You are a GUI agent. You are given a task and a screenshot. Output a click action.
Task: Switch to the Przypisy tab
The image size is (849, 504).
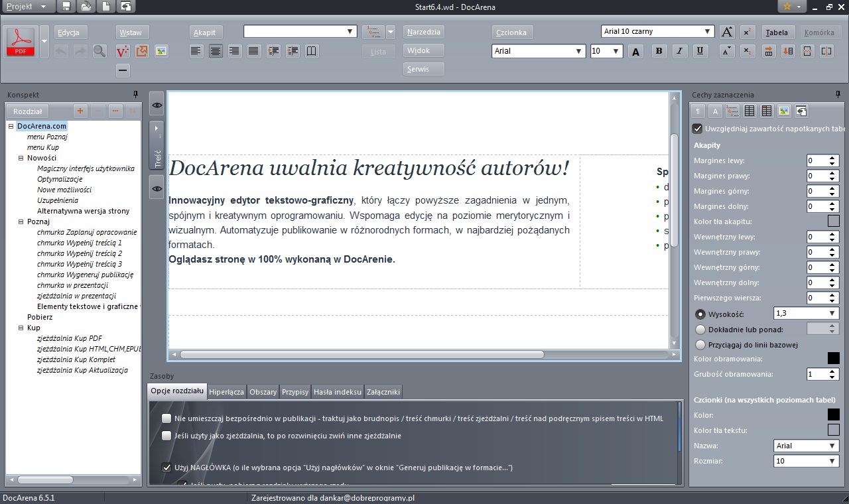click(x=295, y=392)
